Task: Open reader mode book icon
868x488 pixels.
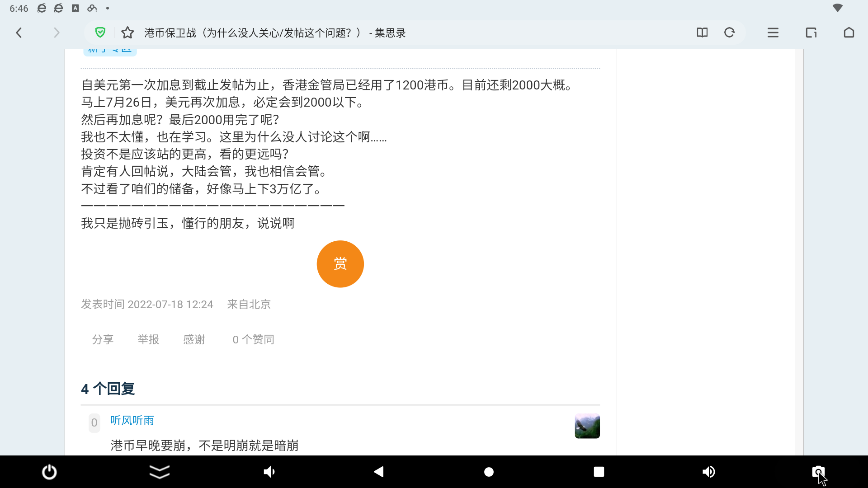Action: (702, 33)
